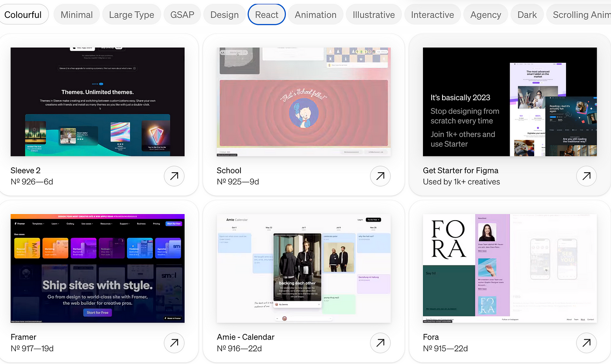Open Framer arrow link icon

pyautogui.click(x=174, y=343)
